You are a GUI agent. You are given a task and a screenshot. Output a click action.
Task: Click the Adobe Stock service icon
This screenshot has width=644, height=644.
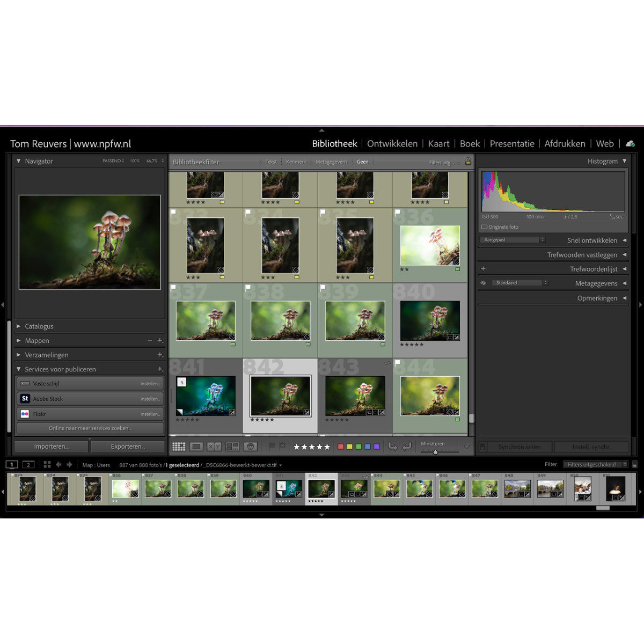(x=25, y=399)
